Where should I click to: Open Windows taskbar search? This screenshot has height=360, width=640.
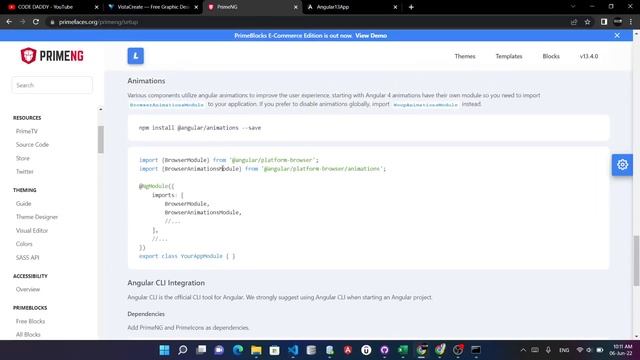tap(183, 350)
